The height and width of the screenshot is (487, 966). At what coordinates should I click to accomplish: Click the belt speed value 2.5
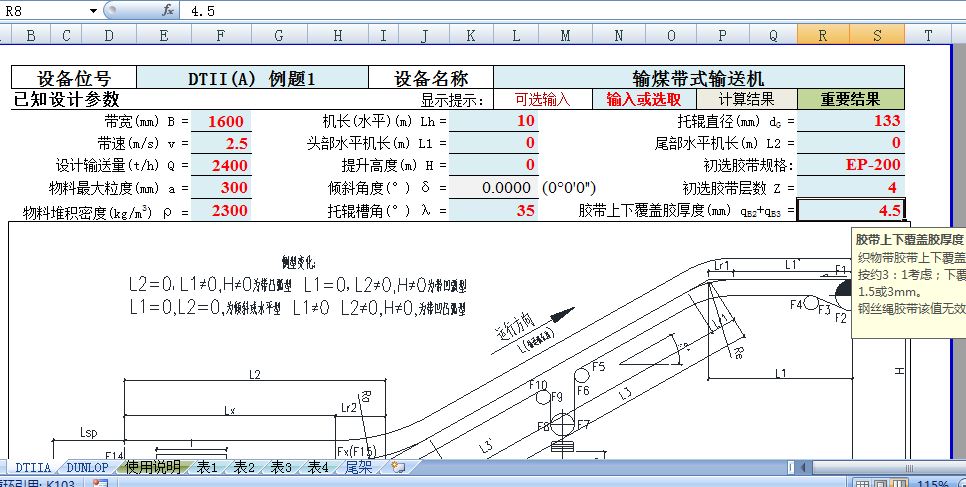pos(221,144)
